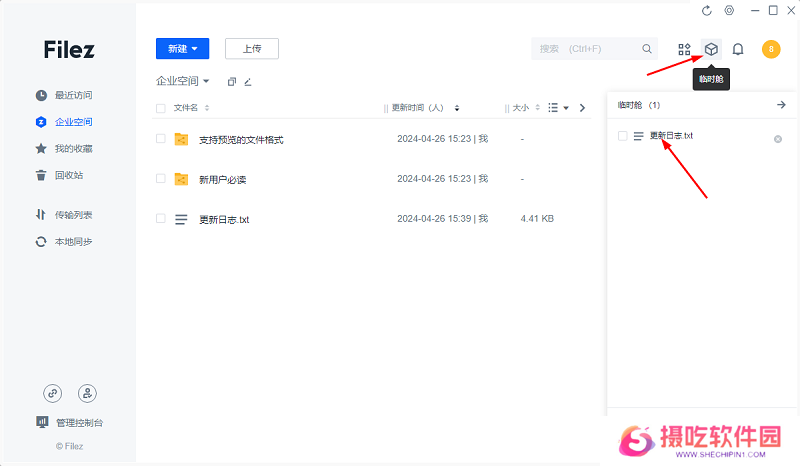Click the Filez logo

click(x=69, y=50)
